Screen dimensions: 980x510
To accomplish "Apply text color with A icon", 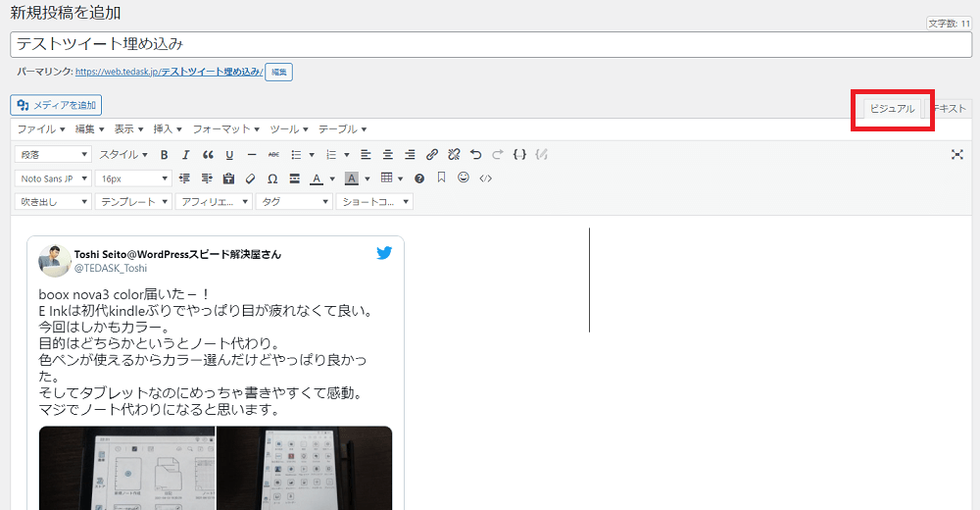I will [317, 178].
